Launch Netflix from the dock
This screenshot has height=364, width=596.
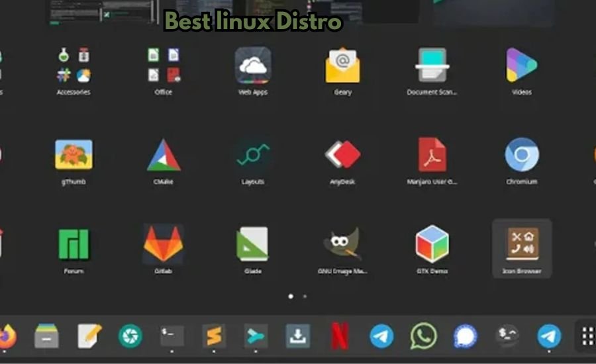click(x=340, y=336)
